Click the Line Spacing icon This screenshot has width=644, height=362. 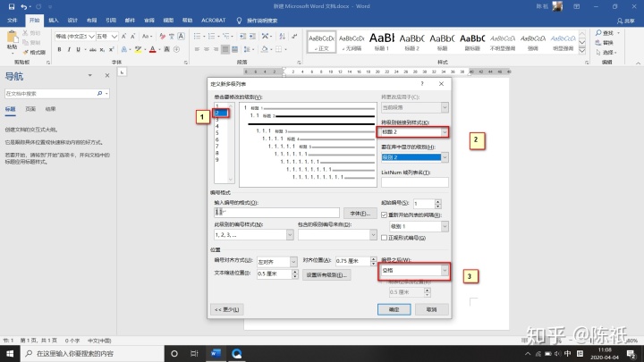[x=247, y=49]
